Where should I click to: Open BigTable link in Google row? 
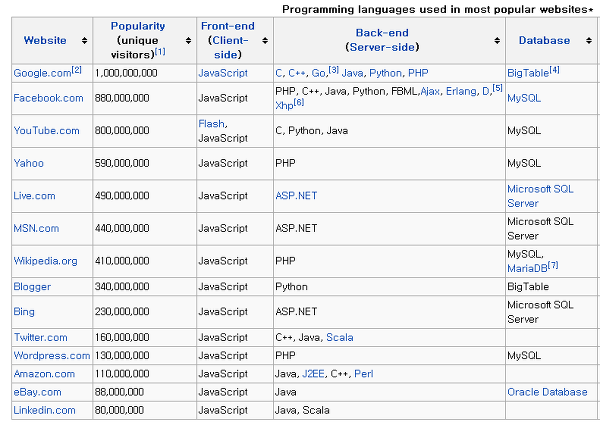[528, 73]
